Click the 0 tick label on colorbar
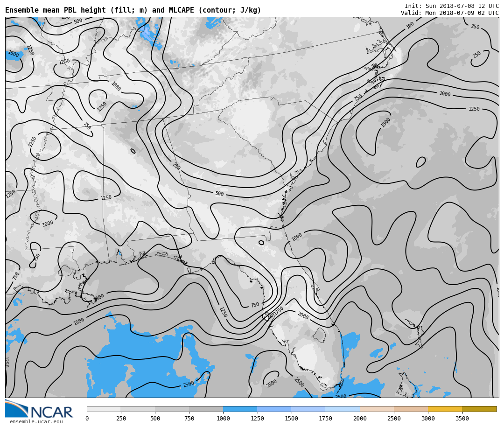 87,419
